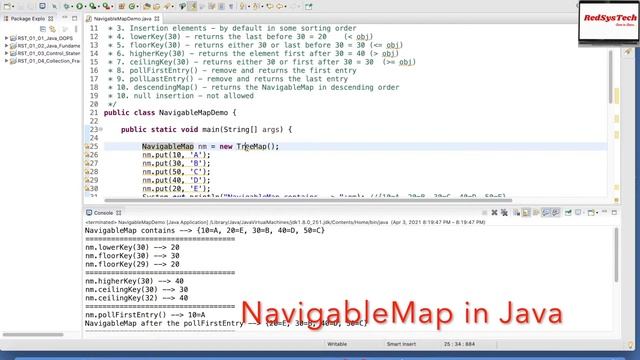Click 'Writable' in the status bar
640x360 pixels.
[337, 344]
